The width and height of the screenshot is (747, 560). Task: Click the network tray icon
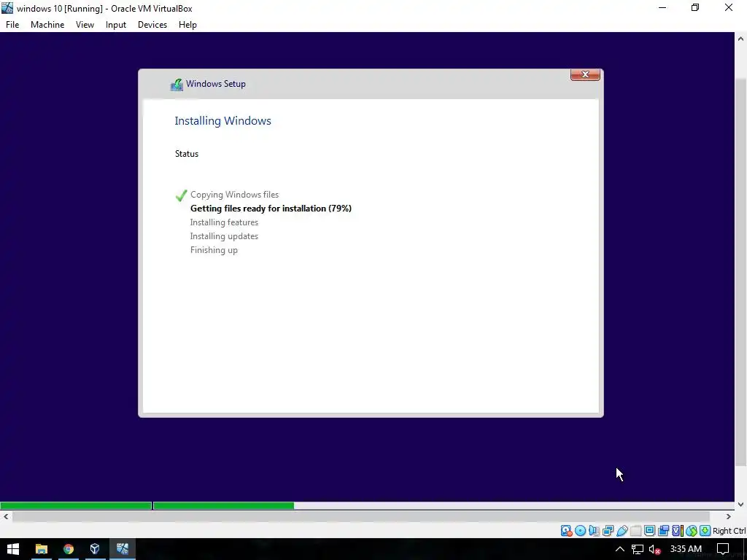[x=638, y=549]
